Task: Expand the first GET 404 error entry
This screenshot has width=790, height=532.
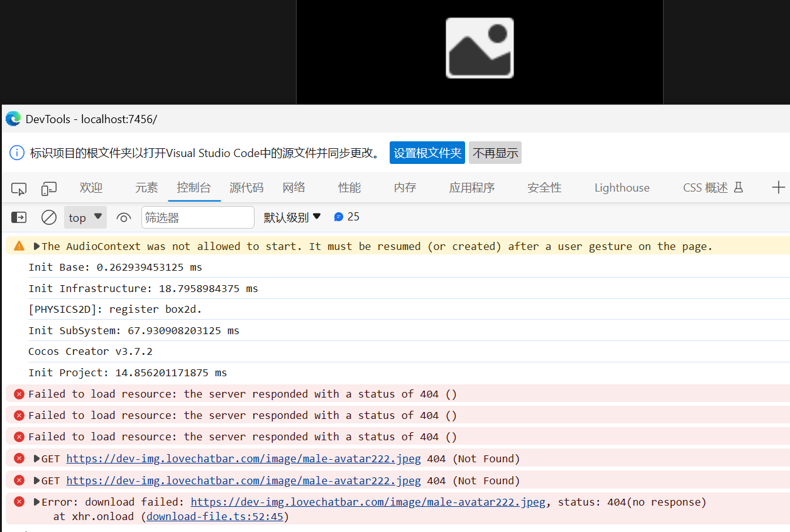Action: [x=37, y=459]
